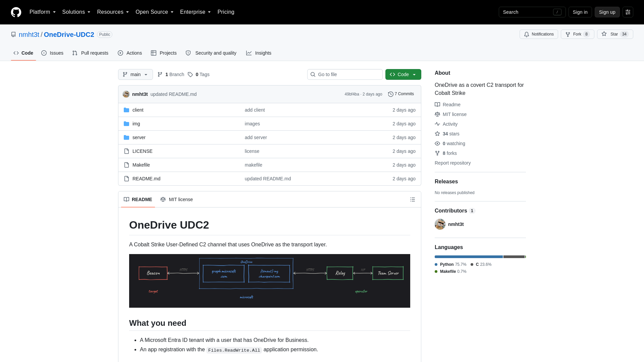The image size is (644, 362).
Task: Star the OneDrive-UDC2 repository
Action: click(x=615, y=34)
